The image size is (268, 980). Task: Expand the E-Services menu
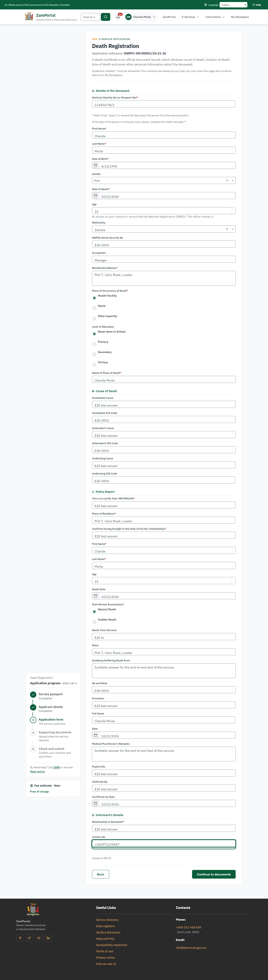click(x=190, y=17)
